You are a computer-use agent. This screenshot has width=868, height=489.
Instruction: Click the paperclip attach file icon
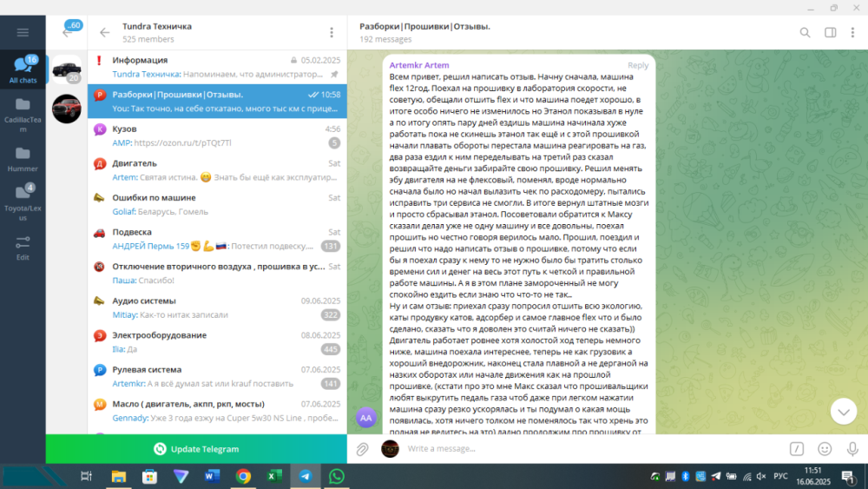coord(363,449)
